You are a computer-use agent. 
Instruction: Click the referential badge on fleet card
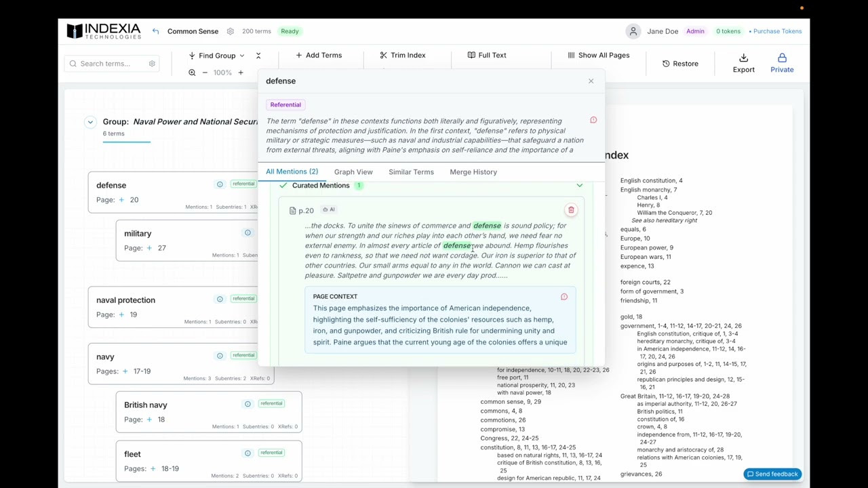[271, 453]
